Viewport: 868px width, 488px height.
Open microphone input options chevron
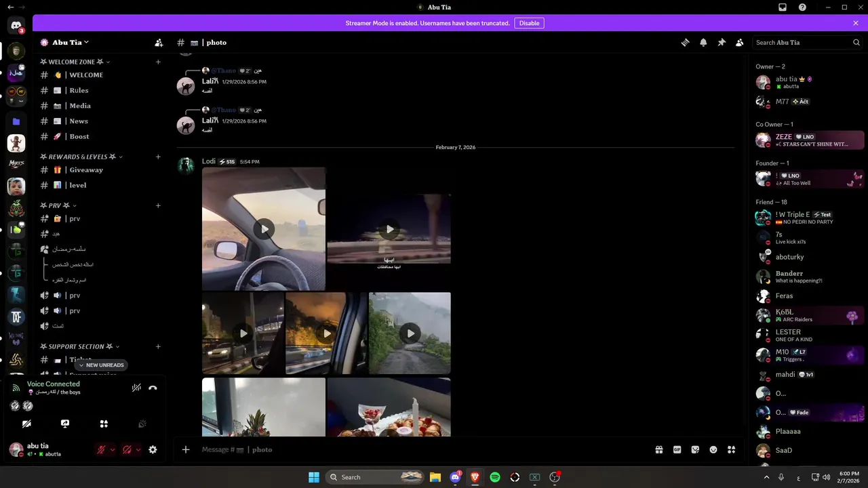pos(113,449)
